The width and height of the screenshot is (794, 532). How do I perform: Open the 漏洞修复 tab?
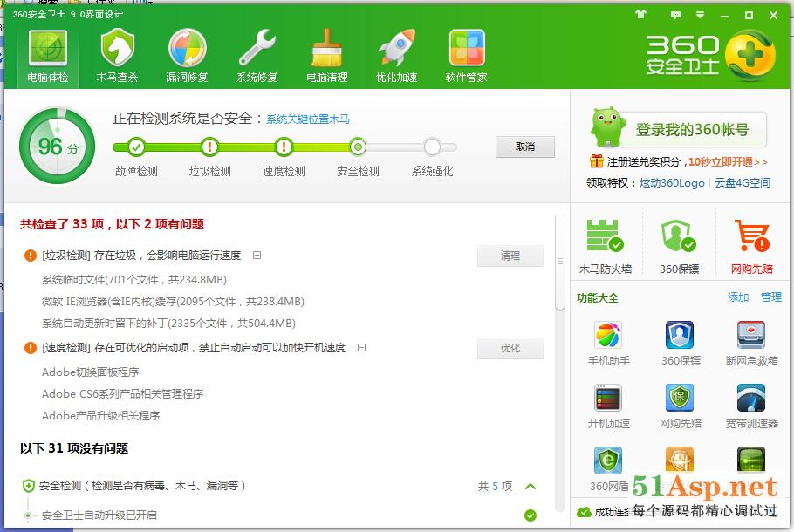(x=187, y=56)
